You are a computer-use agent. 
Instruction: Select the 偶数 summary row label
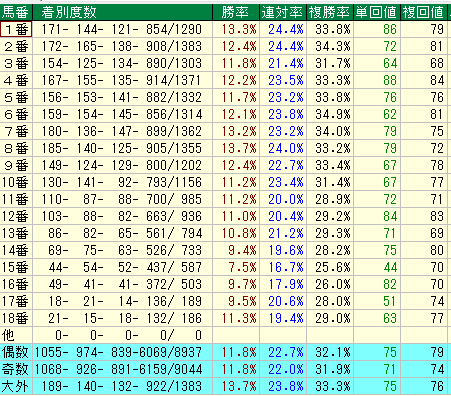[16, 352]
